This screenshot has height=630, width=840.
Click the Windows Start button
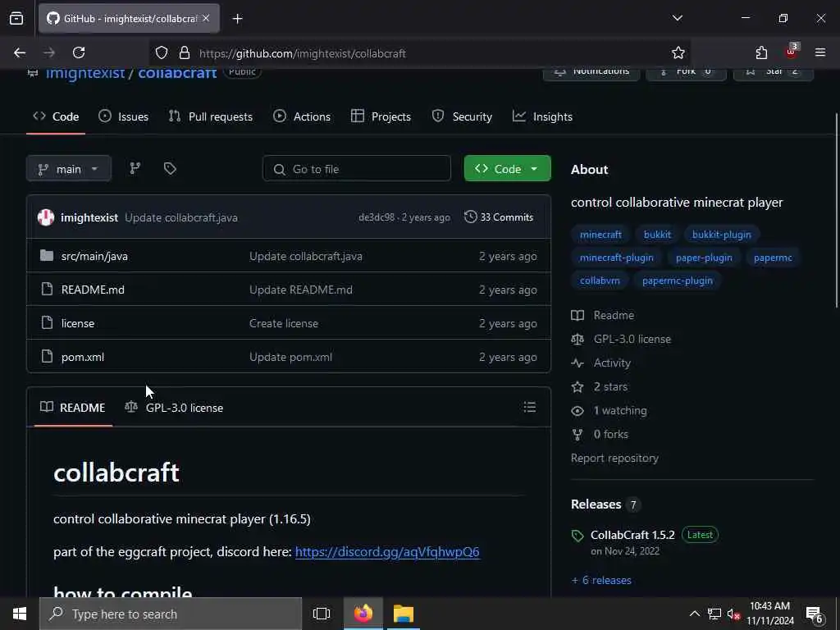tap(20, 614)
